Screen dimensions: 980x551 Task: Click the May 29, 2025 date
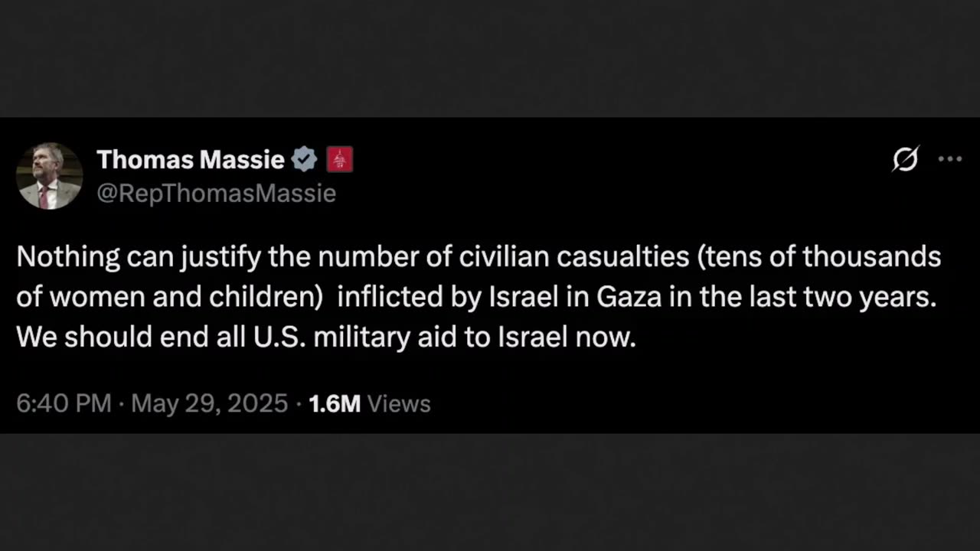209,403
